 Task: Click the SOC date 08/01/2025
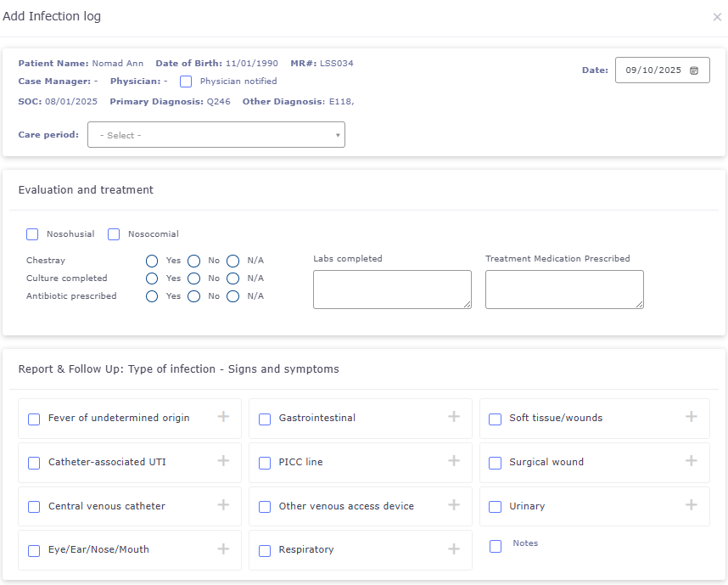[71, 101]
